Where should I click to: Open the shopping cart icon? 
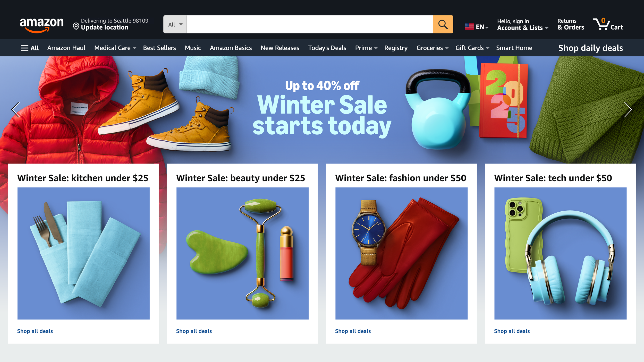coord(608,24)
